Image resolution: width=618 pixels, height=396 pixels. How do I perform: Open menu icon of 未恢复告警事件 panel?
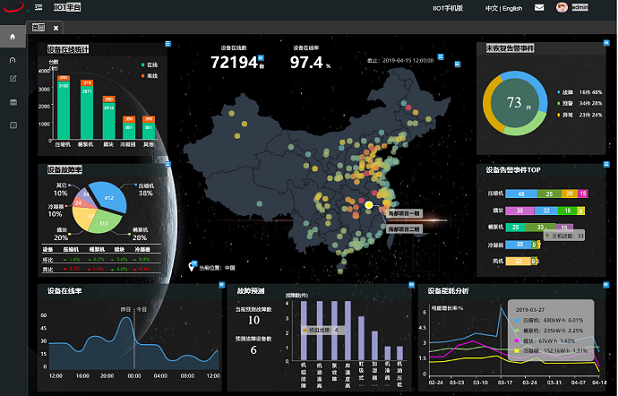[x=606, y=43]
